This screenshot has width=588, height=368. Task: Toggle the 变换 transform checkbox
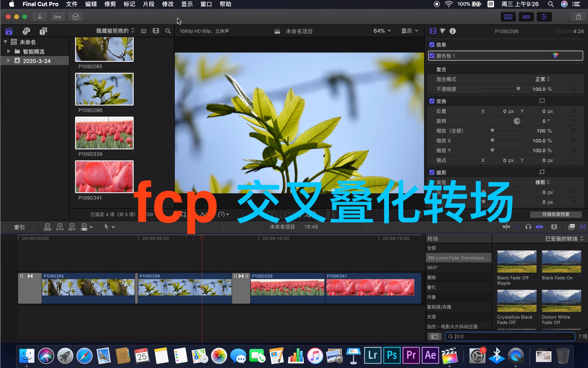click(432, 101)
